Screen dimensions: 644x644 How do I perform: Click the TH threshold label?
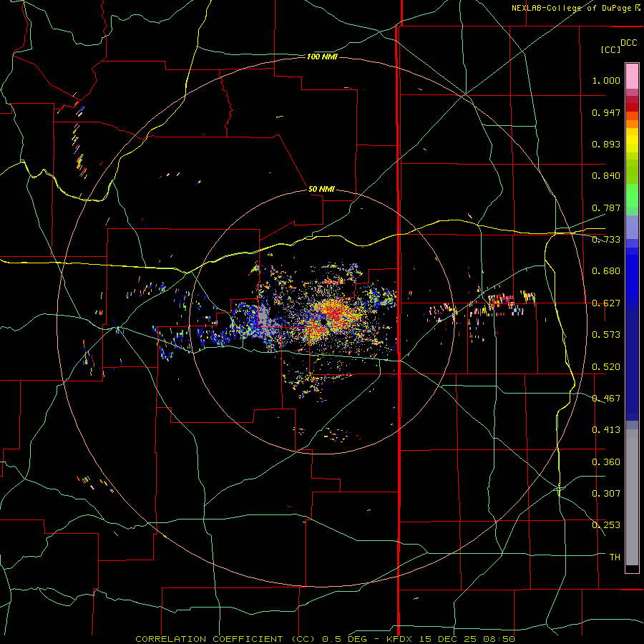(x=615, y=557)
